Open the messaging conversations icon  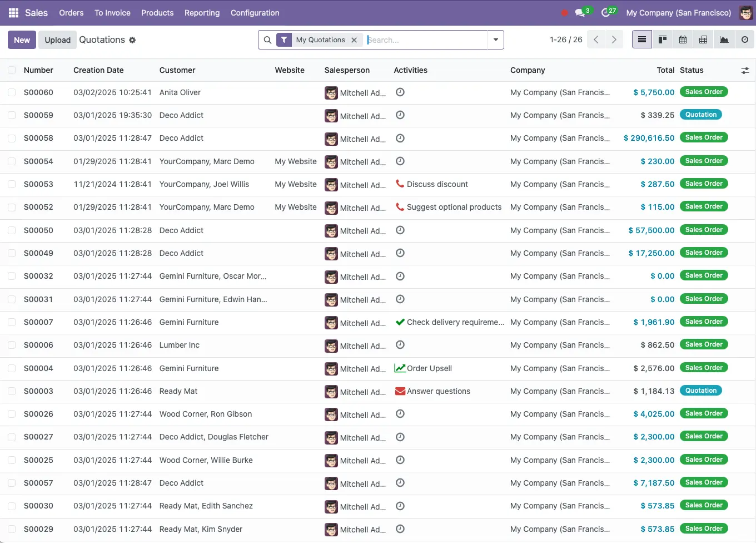(x=580, y=12)
